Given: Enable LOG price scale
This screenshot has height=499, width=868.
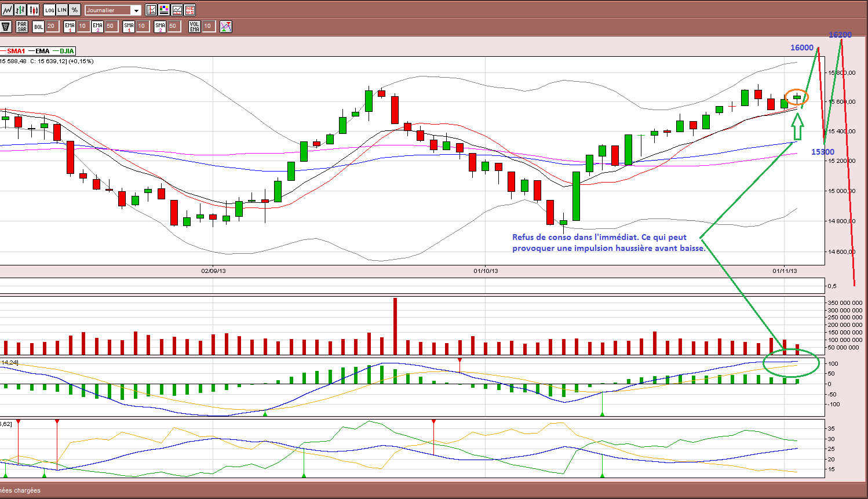Looking at the screenshot, I should 49,10.
